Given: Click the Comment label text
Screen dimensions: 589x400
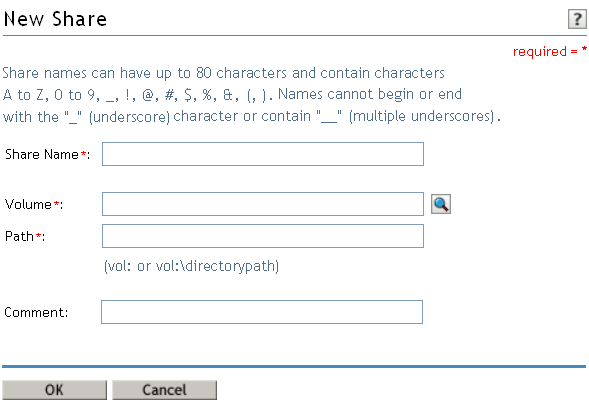Looking at the screenshot, I should click(x=36, y=312).
